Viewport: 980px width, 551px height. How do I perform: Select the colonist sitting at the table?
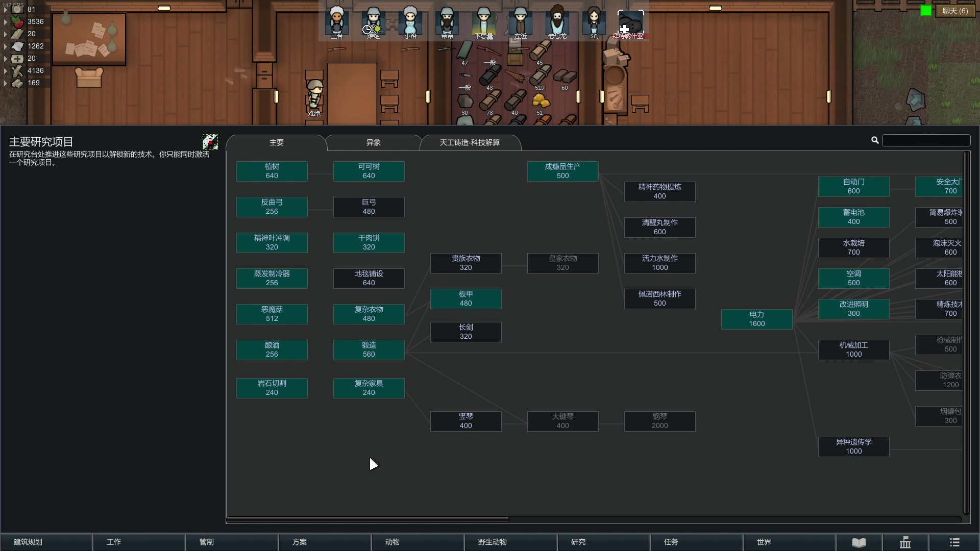coord(314,94)
